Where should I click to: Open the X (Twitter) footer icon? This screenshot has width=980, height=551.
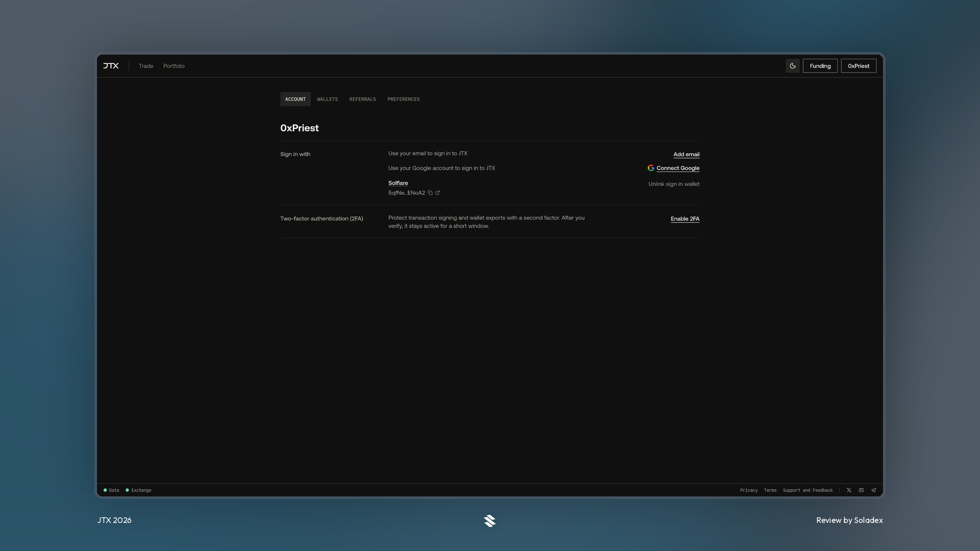tap(849, 490)
